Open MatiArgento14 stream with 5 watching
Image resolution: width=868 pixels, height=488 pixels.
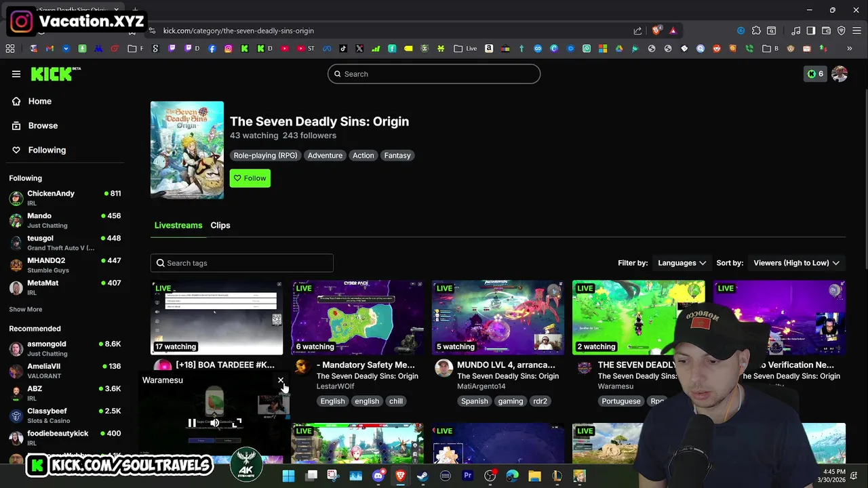point(498,318)
